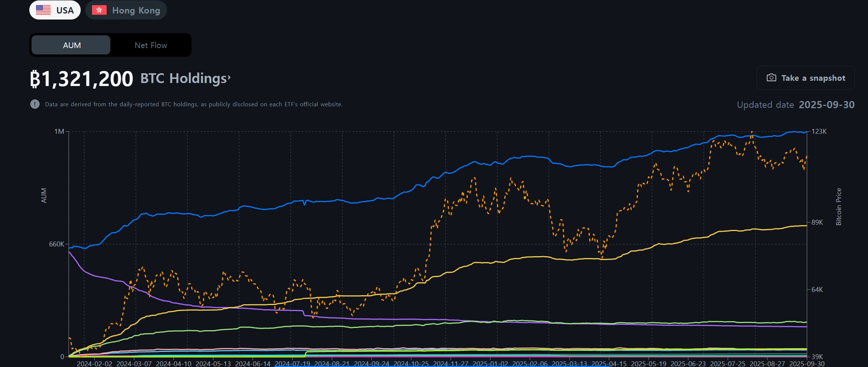Open the BTC Holdings link

coord(183,79)
